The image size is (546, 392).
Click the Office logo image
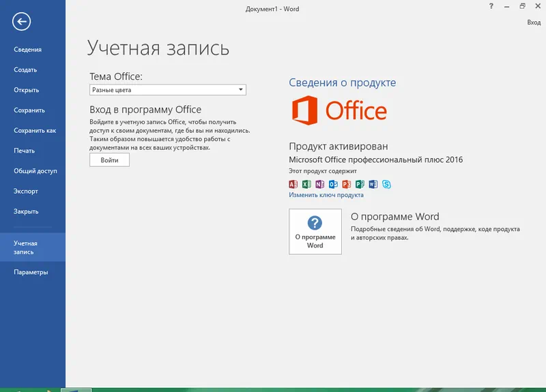pyautogui.click(x=339, y=110)
